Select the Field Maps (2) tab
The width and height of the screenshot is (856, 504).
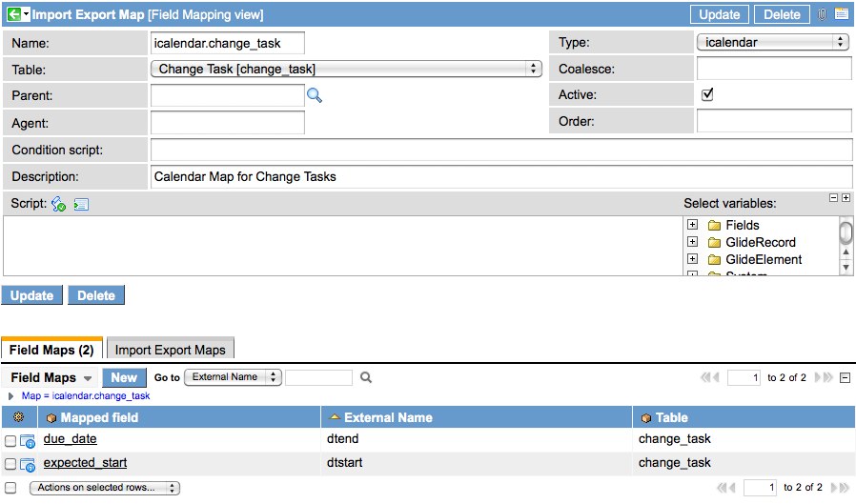click(51, 350)
